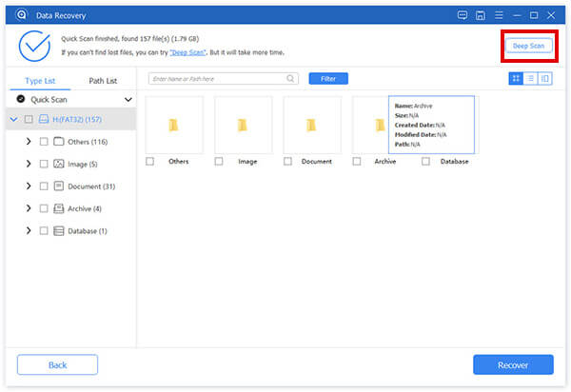
Task: Select the Database (1) tree label
Action: (88, 231)
